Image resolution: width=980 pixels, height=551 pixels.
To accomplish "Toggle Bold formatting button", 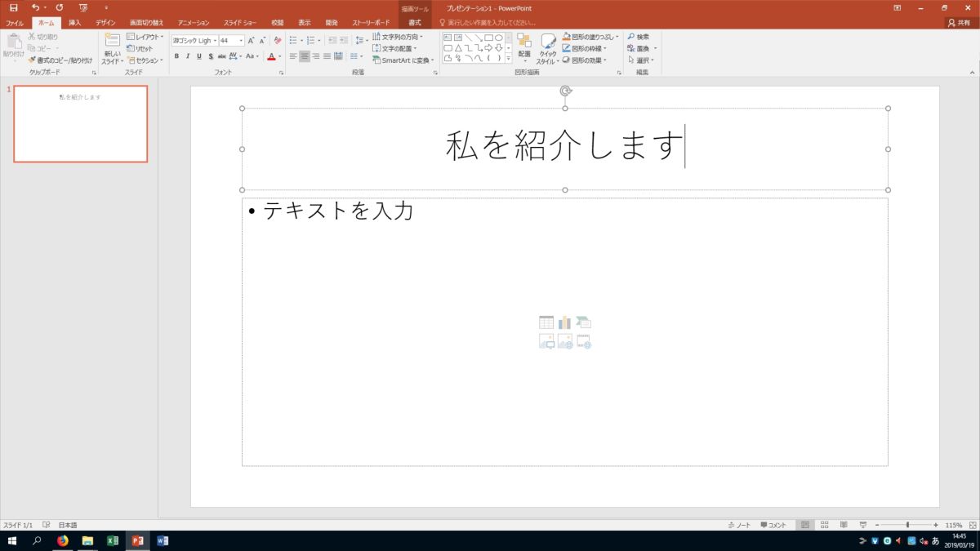I will click(x=176, y=56).
